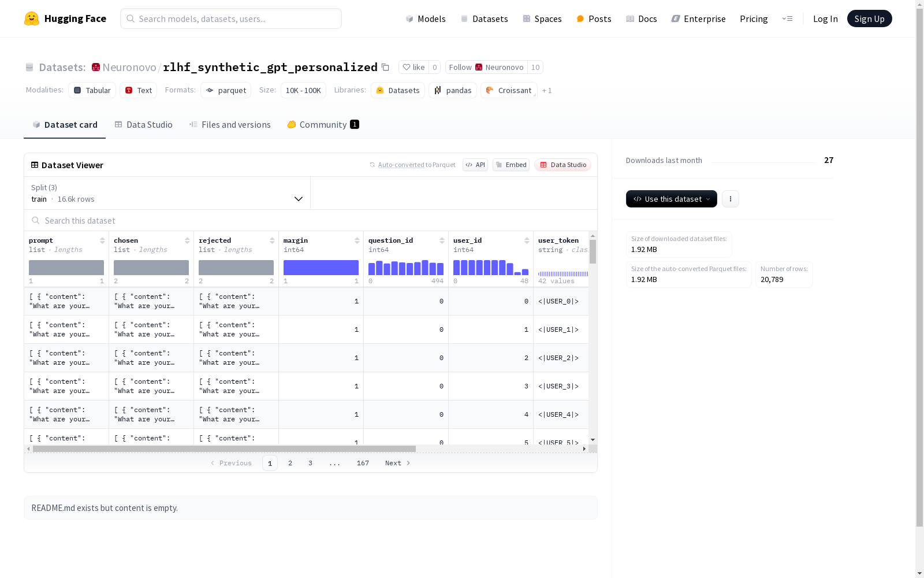924x578 pixels.
Task: Copy dataset name with the copy icon
Action: click(x=385, y=67)
